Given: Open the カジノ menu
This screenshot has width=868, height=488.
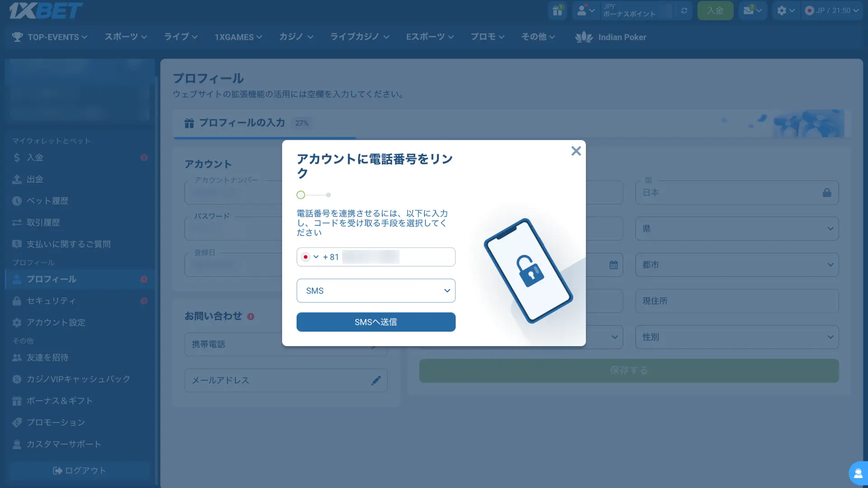Looking at the screenshot, I should pos(296,37).
